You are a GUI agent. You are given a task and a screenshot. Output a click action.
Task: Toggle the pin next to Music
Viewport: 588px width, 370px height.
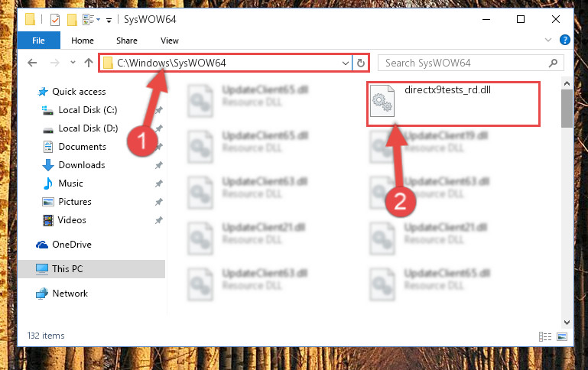[159, 183]
